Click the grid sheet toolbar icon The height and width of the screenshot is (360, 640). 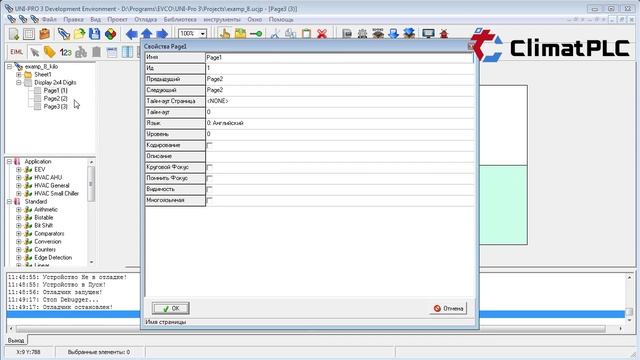[x=29, y=34]
